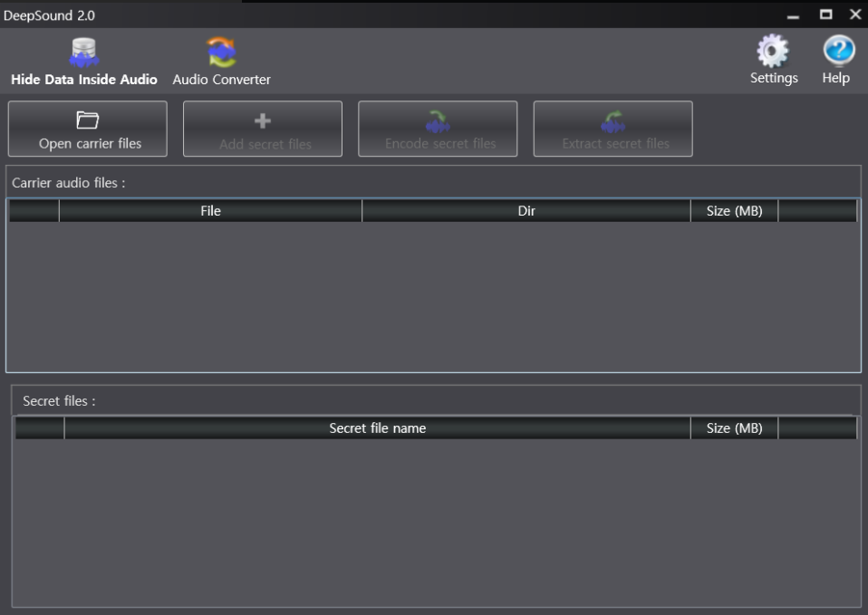
Task: Select the Hide Data Inside Audio icon
Action: point(84,53)
